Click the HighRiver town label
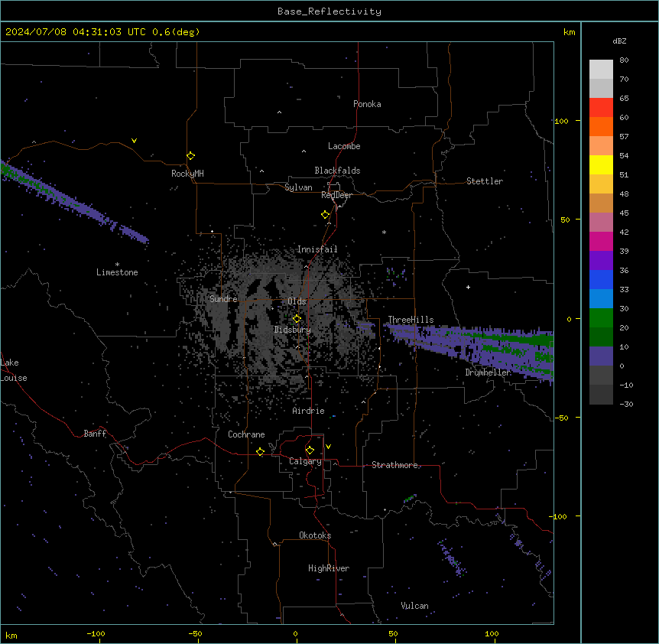This screenshot has width=659, height=644. click(329, 568)
